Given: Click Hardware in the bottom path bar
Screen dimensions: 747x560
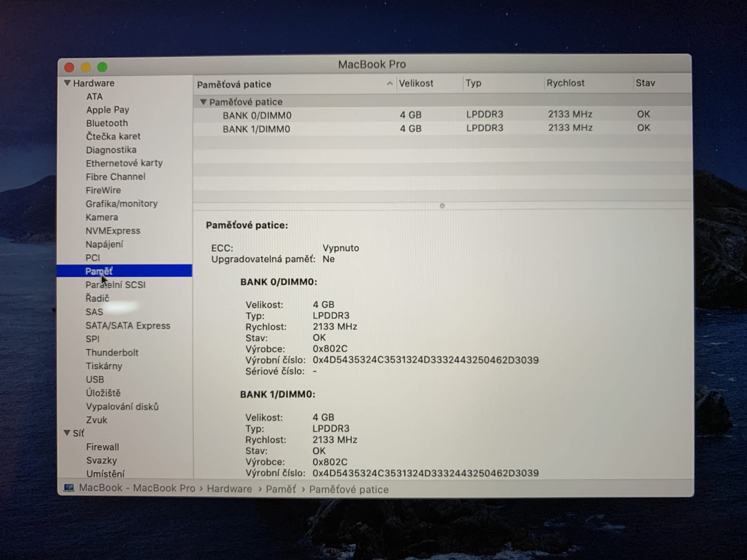Looking at the screenshot, I should click(229, 489).
